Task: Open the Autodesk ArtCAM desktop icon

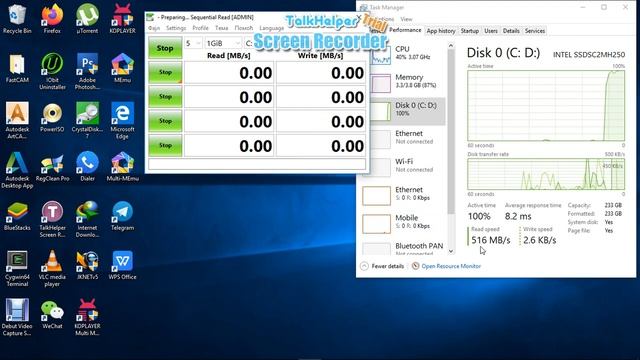Action: [x=17, y=121]
